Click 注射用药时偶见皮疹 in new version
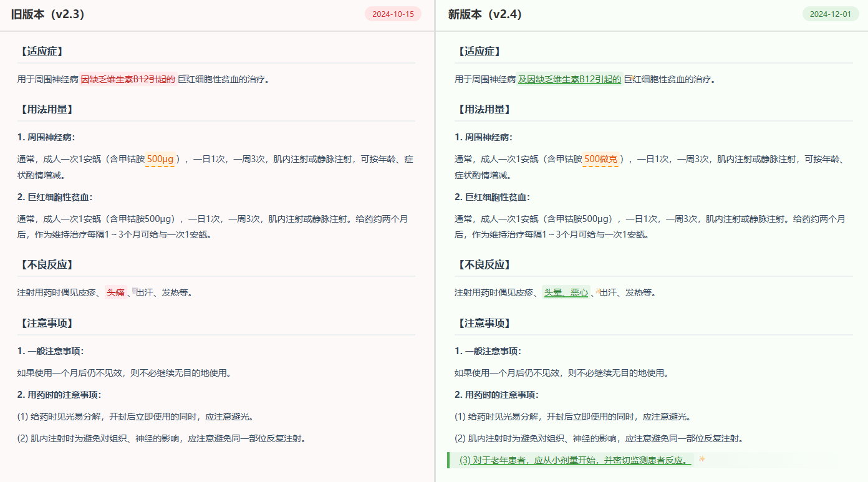Viewport: 868px width, 482px height. pos(493,292)
